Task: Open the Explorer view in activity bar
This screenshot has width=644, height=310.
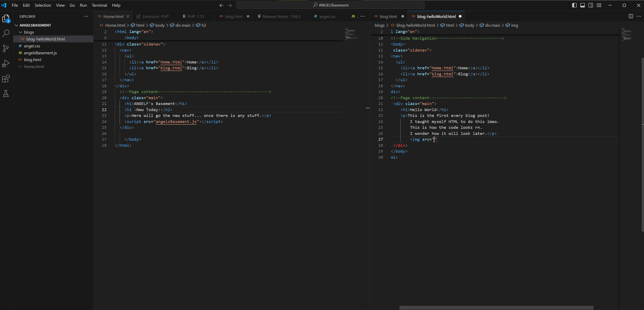Action: point(6,18)
